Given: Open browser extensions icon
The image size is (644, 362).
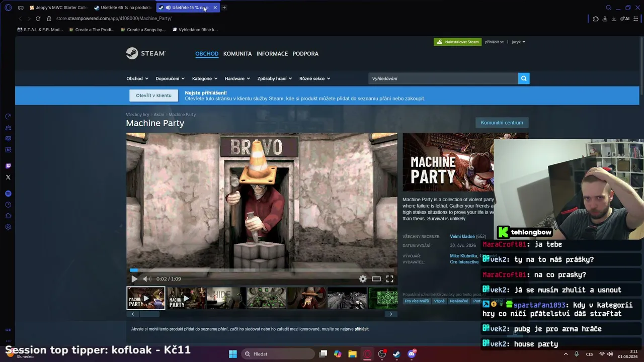Looking at the screenshot, I should (596, 19).
